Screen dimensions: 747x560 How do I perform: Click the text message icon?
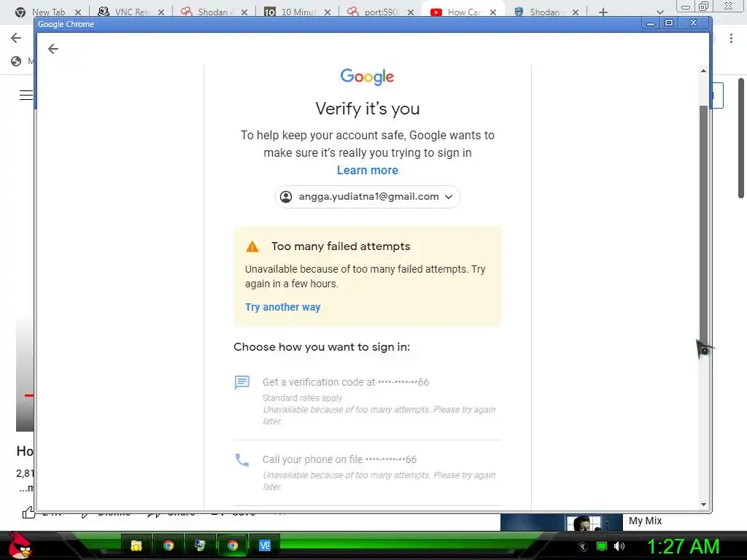[x=242, y=382]
